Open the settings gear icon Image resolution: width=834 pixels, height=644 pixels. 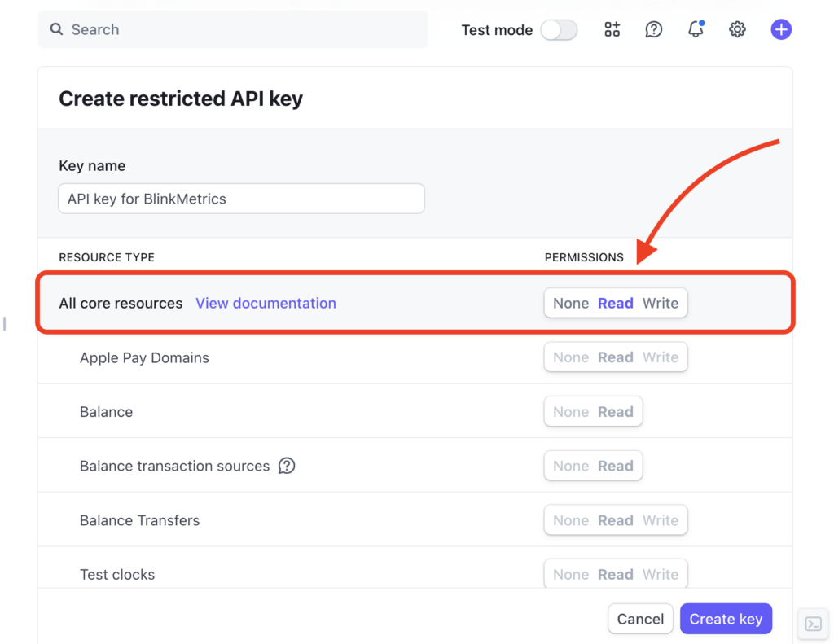pyautogui.click(x=737, y=30)
